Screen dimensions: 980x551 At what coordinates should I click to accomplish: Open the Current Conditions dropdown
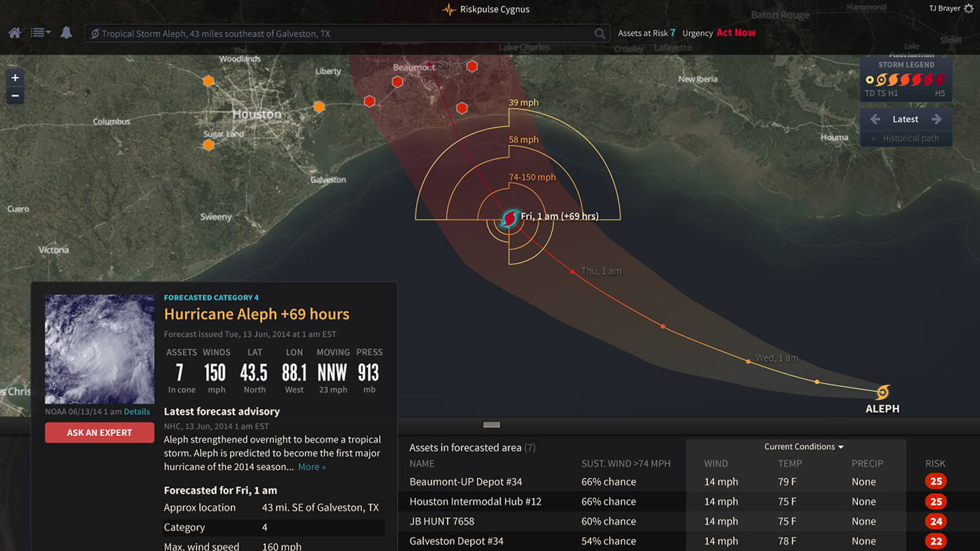click(804, 447)
